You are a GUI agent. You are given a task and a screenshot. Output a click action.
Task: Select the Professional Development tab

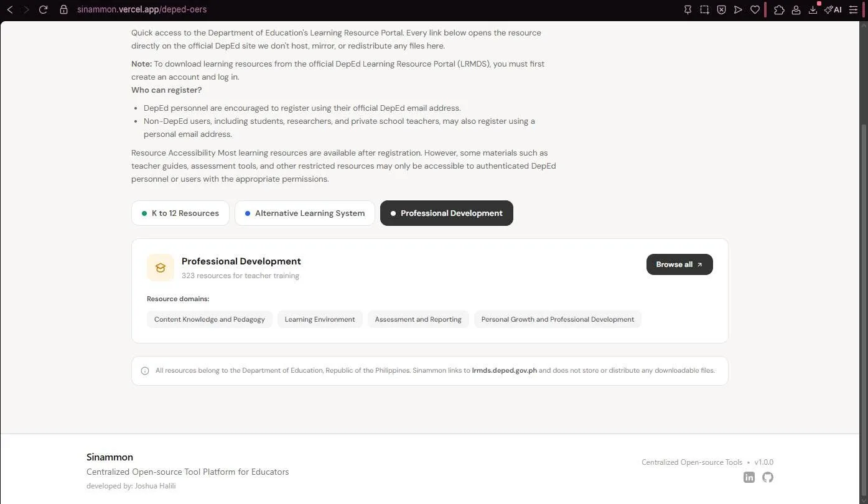447,213
